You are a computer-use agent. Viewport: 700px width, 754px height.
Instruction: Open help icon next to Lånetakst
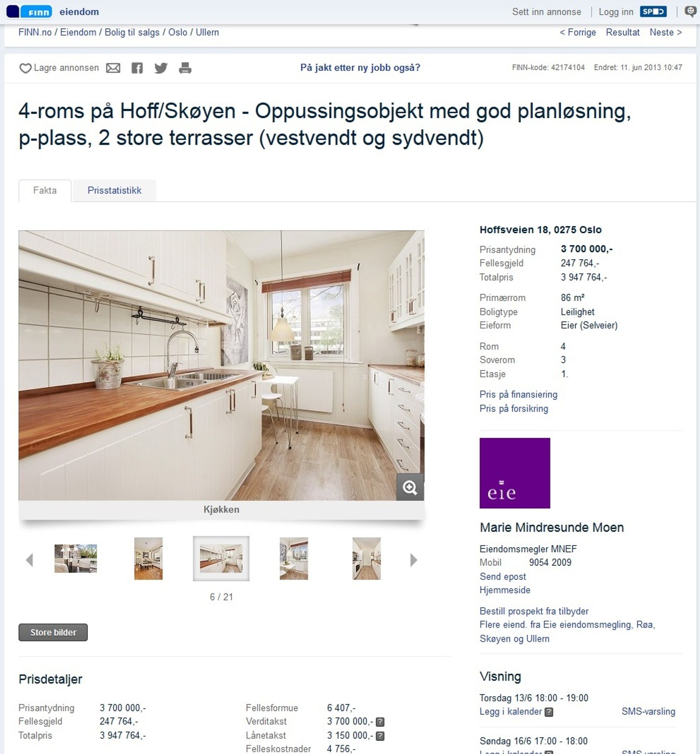click(x=380, y=736)
